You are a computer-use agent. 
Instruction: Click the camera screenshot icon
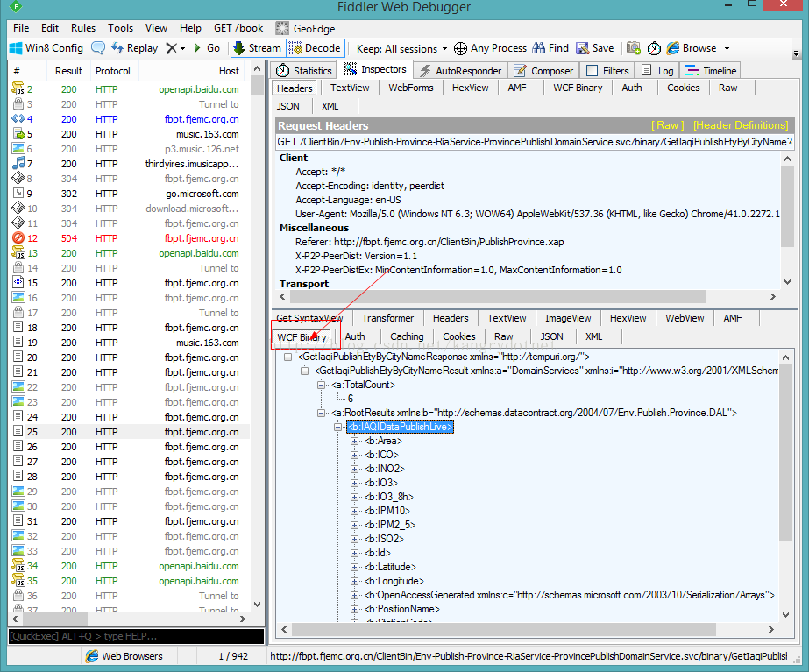[634, 48]
